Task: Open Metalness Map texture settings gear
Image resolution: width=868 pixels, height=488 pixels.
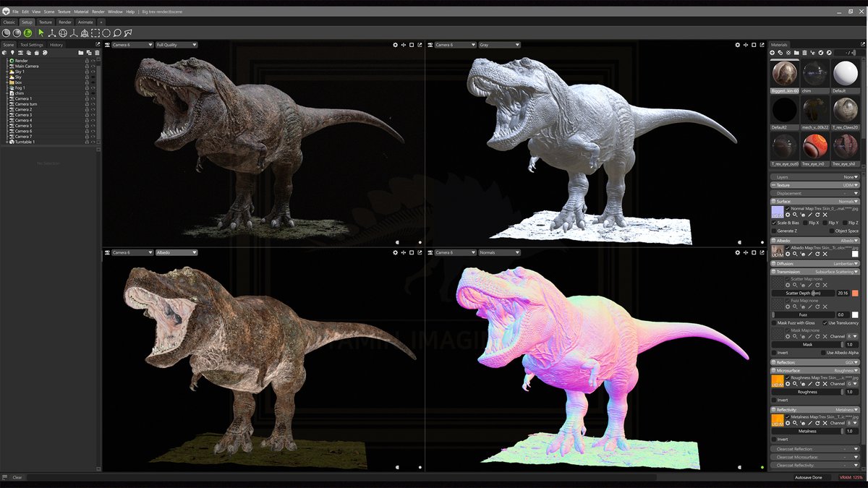Action: pos(788,423)
